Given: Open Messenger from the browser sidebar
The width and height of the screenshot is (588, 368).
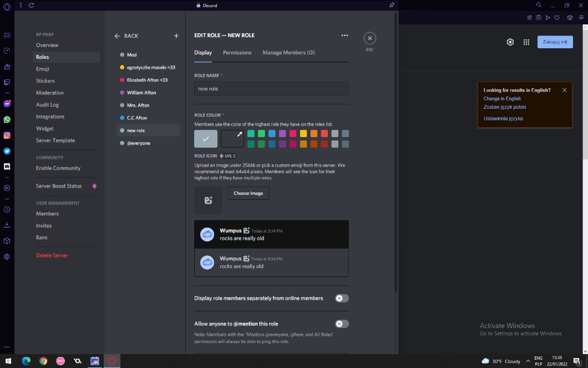Looking at the screenshot, I should click(x=7, y=104).
